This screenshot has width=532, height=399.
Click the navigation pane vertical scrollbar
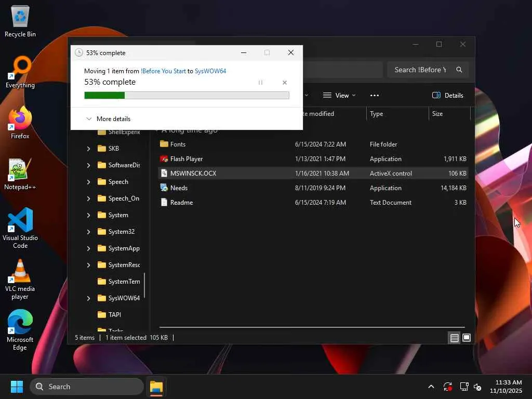pyautogui.click(x=144, y=286)
